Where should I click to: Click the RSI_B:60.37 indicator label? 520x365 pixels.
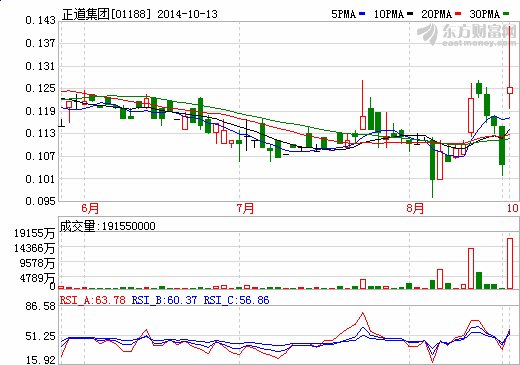pyautogui.click(x=165, y=300)
